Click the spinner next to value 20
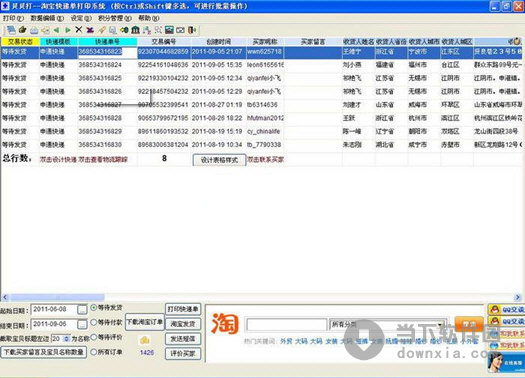 point(67,339)
